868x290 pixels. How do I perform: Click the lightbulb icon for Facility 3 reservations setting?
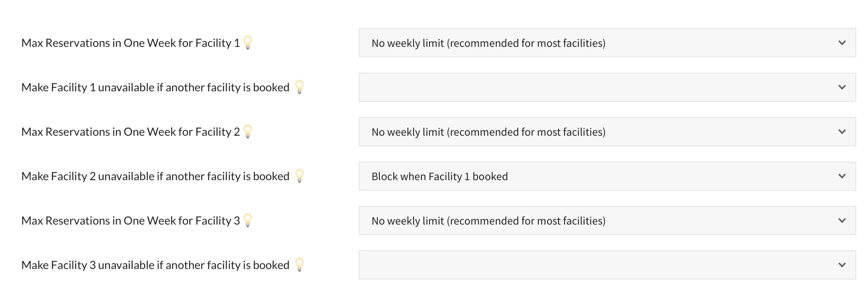[x=248, y=220]
